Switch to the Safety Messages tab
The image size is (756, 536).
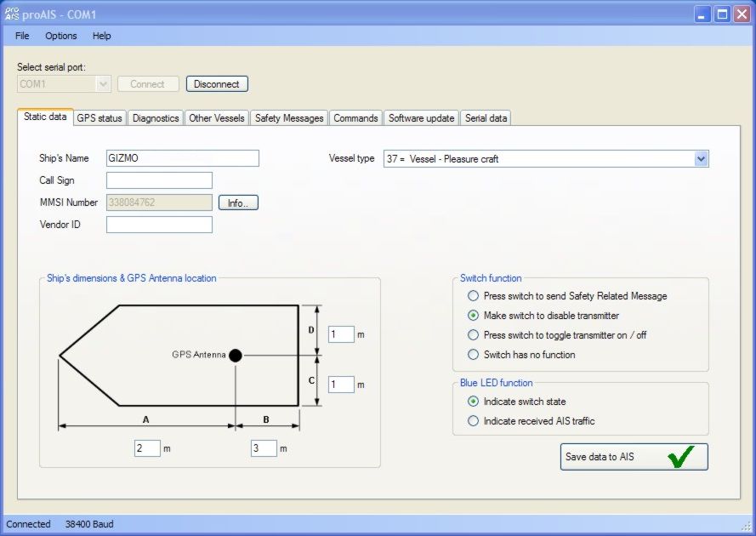tap(289, 118)
